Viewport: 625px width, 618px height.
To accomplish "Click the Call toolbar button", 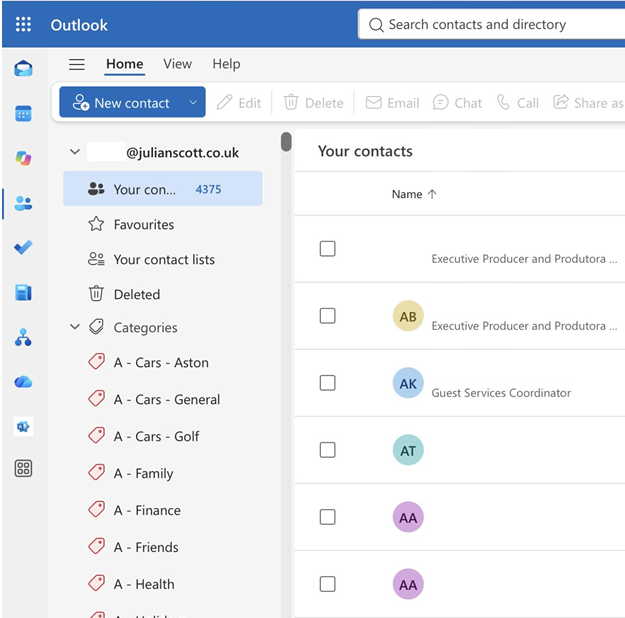I will point(517,103).
